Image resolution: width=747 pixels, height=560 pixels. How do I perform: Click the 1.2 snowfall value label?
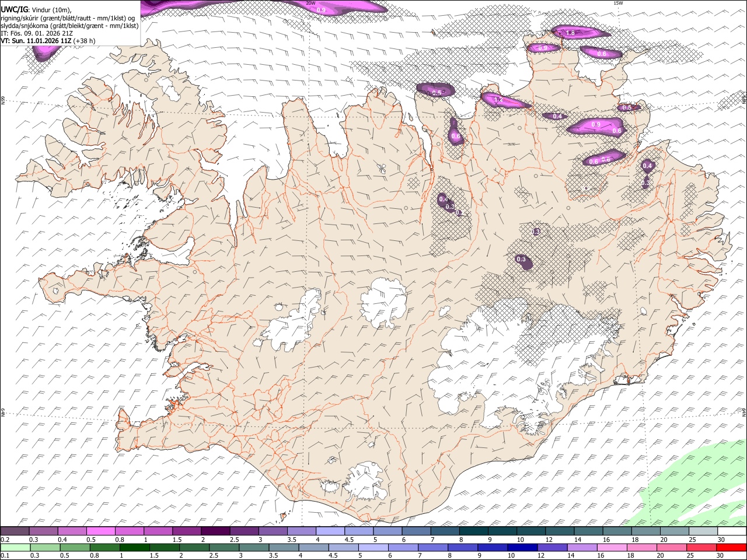[498, 100]
